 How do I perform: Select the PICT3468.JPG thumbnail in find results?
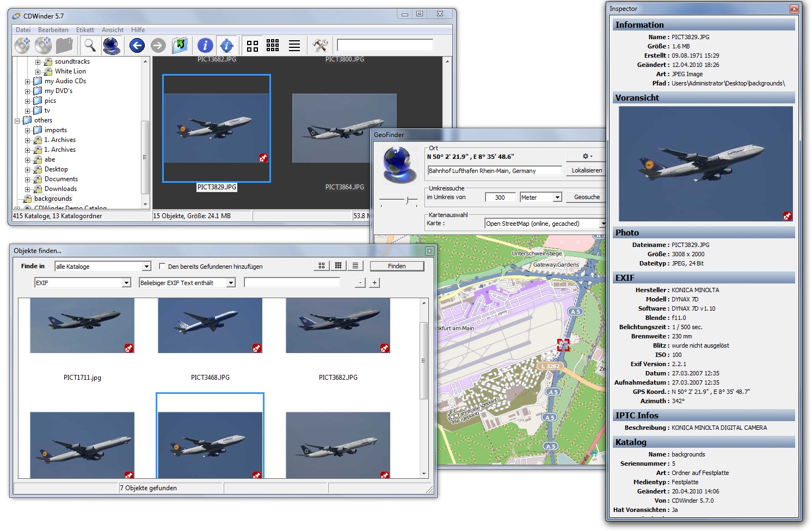[x=210, y=325]
